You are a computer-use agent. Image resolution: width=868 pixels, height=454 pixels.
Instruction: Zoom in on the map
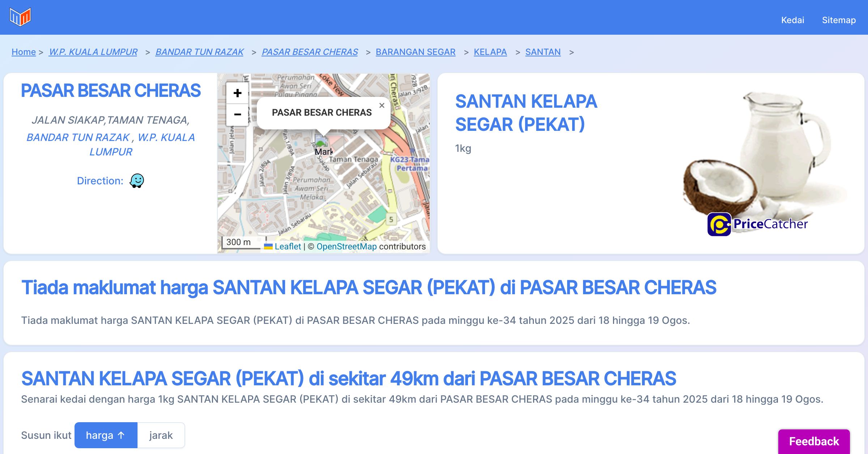pos(237,93)
